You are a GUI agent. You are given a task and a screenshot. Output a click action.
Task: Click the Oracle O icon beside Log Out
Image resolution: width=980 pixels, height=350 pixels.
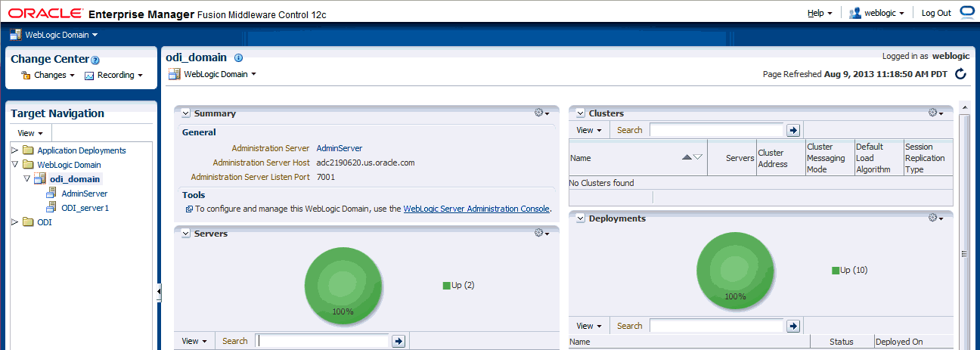pyautogui.click(x=967, y=12)
